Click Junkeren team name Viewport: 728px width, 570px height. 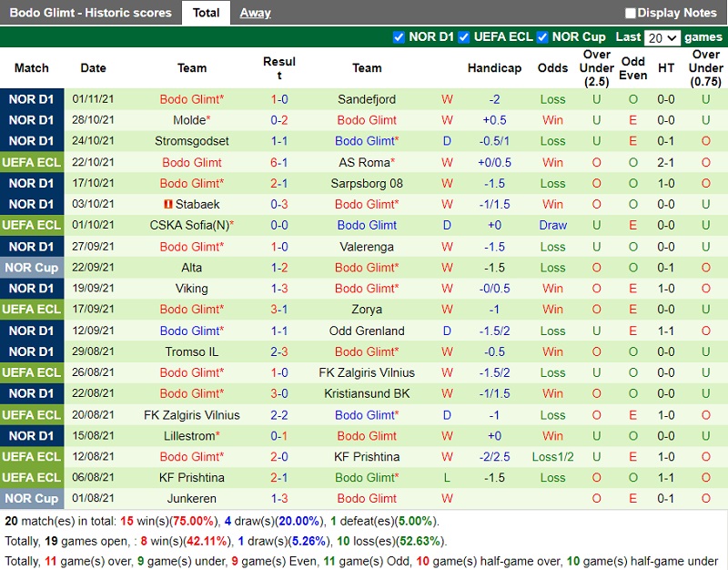click(x=192, y=498)
